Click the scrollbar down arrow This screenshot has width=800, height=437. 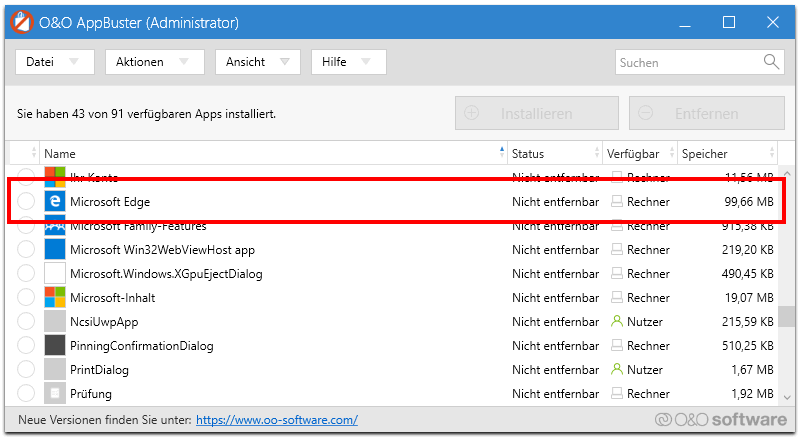pyautogui.click(x=787, y=397)
